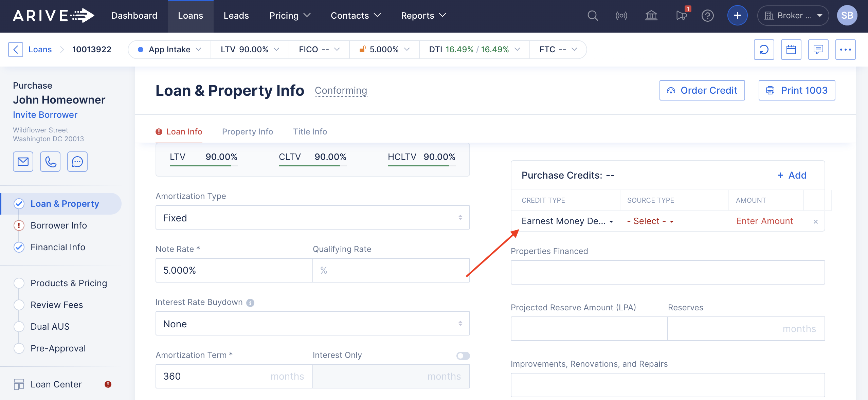Select the Products & Pricing step circle

coord(19,283)
